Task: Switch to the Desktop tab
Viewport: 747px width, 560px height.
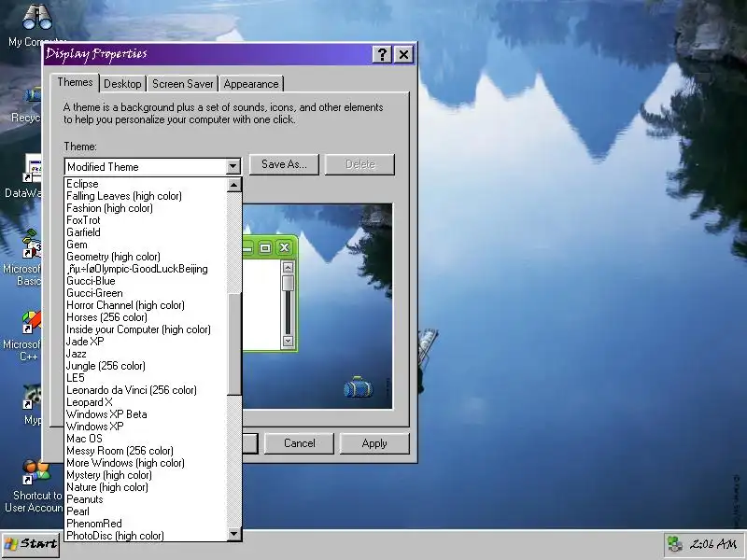Action: pyautogui.click(x=122, y=84)
